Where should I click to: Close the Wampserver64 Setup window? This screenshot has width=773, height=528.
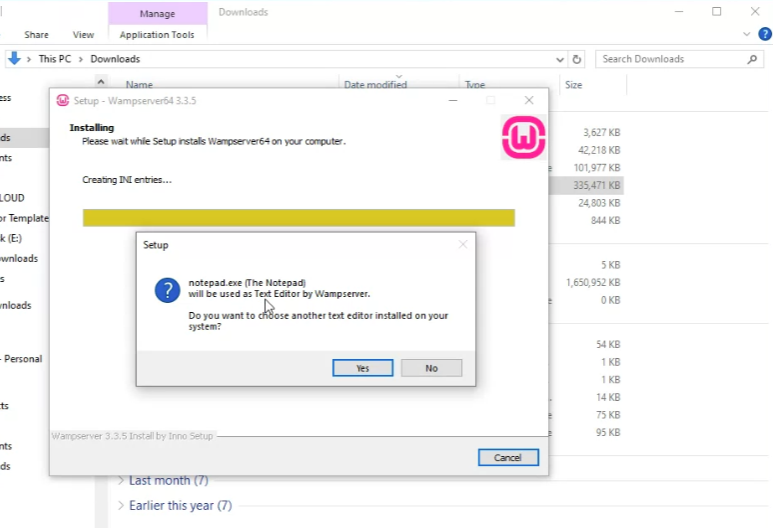[529, 101]
